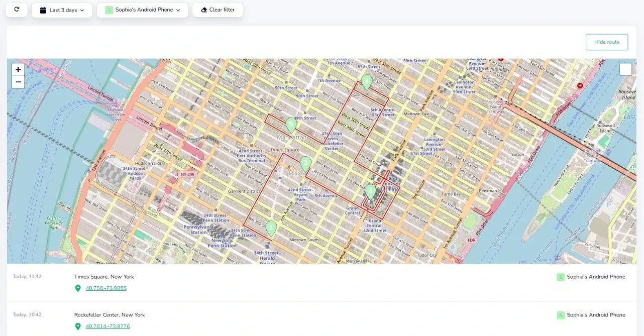The height and width of the screenshot is (336, 644).
Task: Click the Murray Hill label on map
Action: [x=357, y=261]
